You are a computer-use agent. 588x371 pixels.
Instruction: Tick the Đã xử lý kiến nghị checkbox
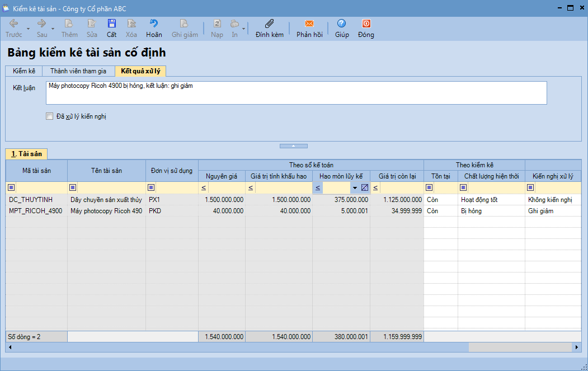tap(50, 116)
